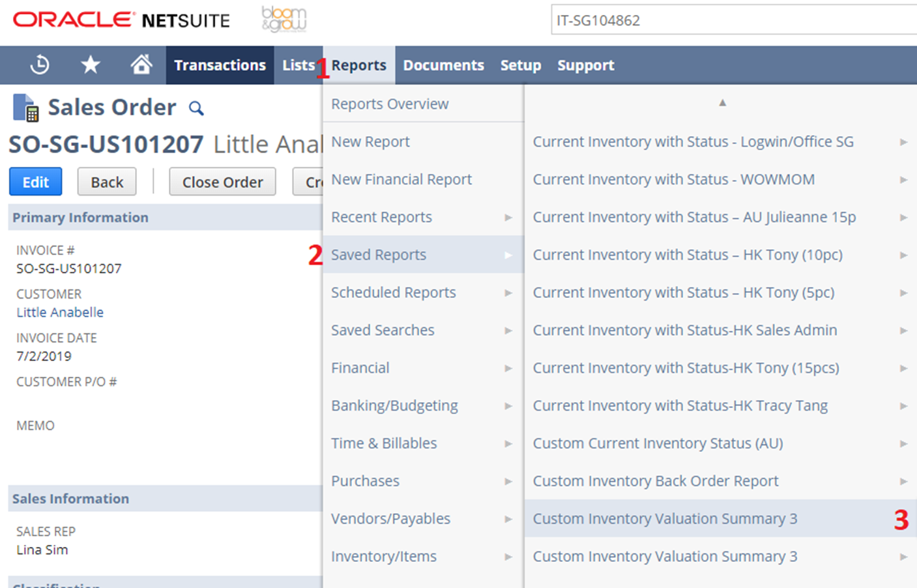
Task: Click the Sales Order document icon
Action: pos(25,108)
